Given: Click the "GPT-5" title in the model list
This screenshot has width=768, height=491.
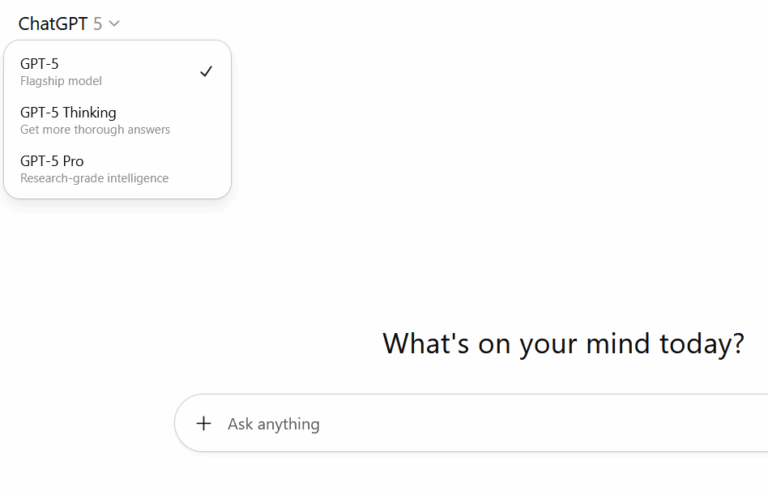Looking at the screenshot, I should pos(39,64).
